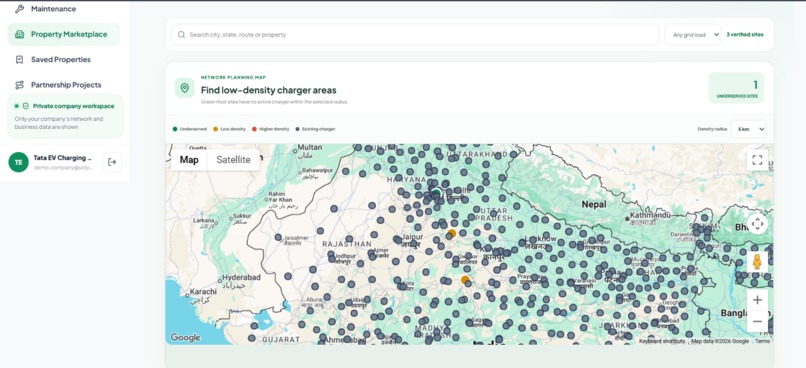This screenshot has height=368, width=806.
Task: Go to Partnership Projects
Action: 66,85
